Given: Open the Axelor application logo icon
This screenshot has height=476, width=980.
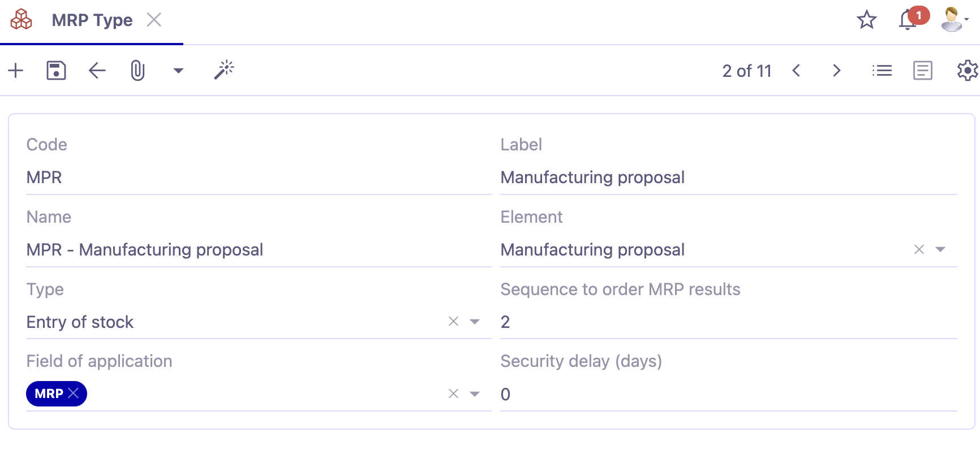Looking at the screenshot, I should [x=20, y=19].
